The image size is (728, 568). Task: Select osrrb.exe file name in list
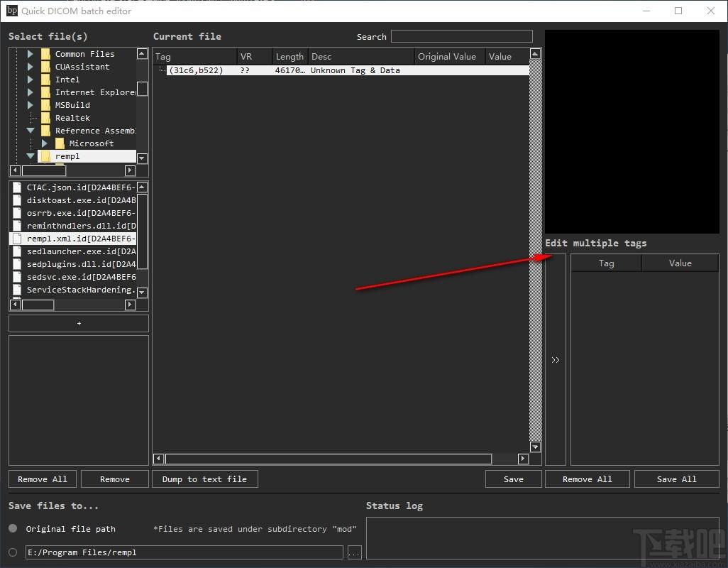(82, 213)
